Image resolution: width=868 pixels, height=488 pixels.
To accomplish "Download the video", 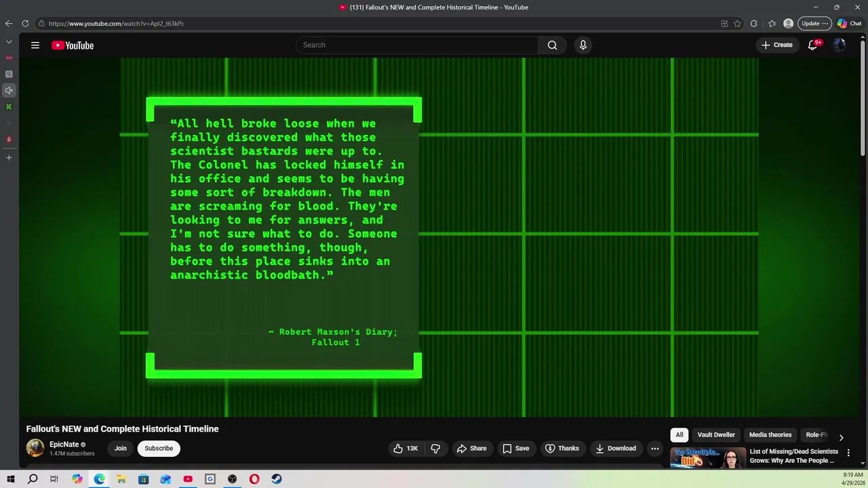I will (616, 448).
